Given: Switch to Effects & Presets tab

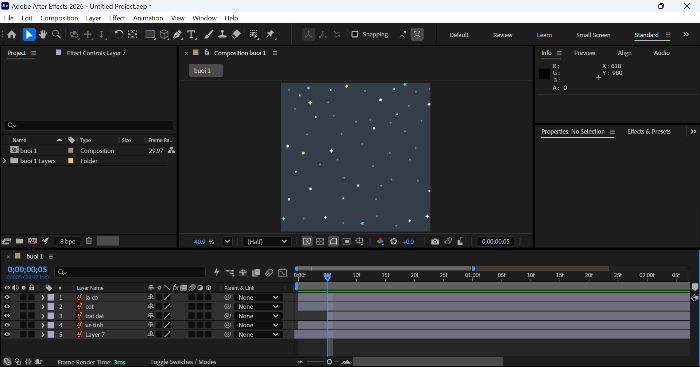Looking at the screenshot, I should tap(649, 132).
